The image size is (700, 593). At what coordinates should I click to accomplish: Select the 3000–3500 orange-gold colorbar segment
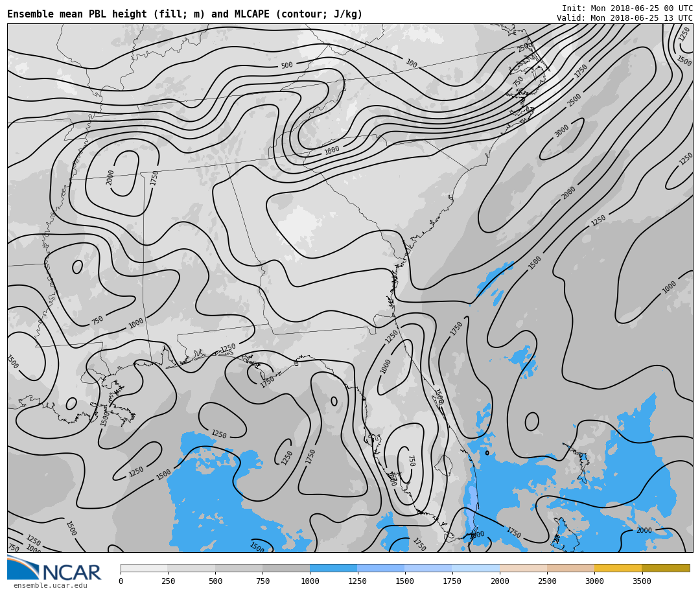(x=618, y=568)
